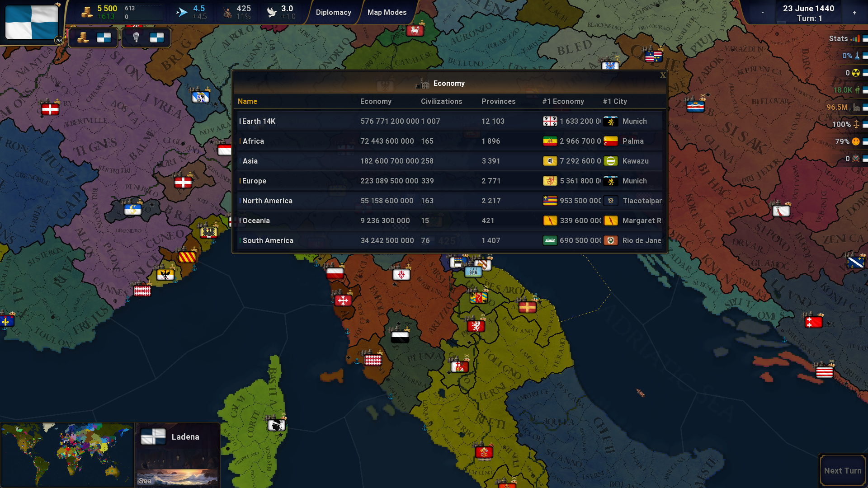Image resolution: width=868 pixels, height=488 pixels.
Task: Select the Europe row
Action: pyautogui.click(x=449, y=181)
